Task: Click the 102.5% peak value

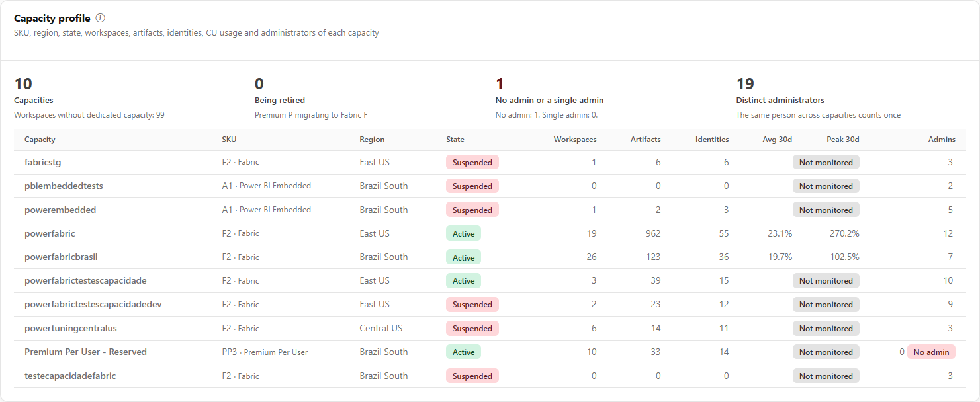Action: [x=844, y=257]
